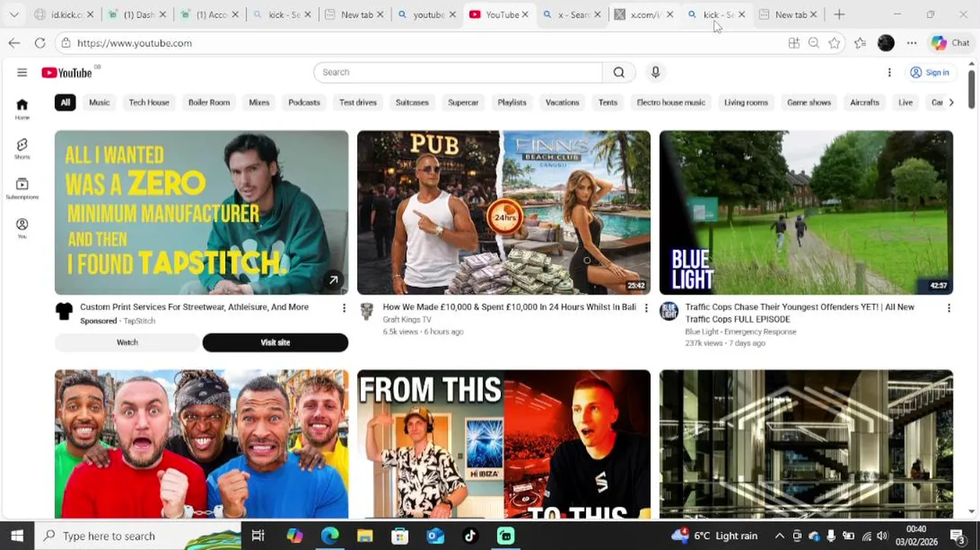Click the search magnifier button

(x=619, y=73)
